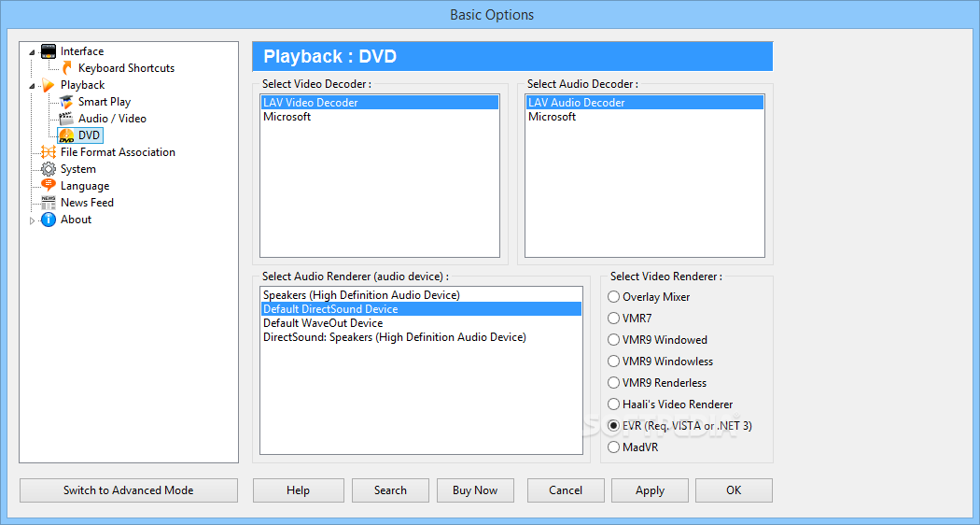Image resolution: width=980 pixels, height=525 pixels.
Task: Collapse the Playback tree node
Action: pyautogui.click(x=32, y=86)
